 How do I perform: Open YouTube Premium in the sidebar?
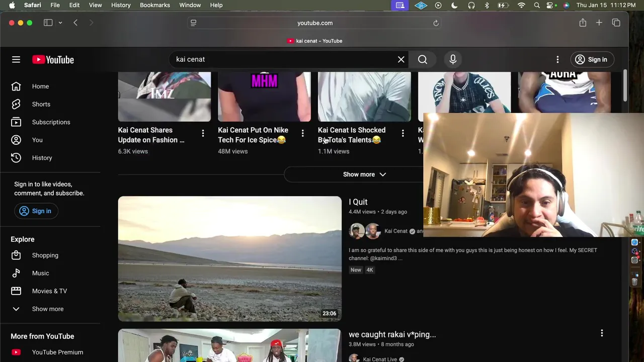tap(57, 352)
